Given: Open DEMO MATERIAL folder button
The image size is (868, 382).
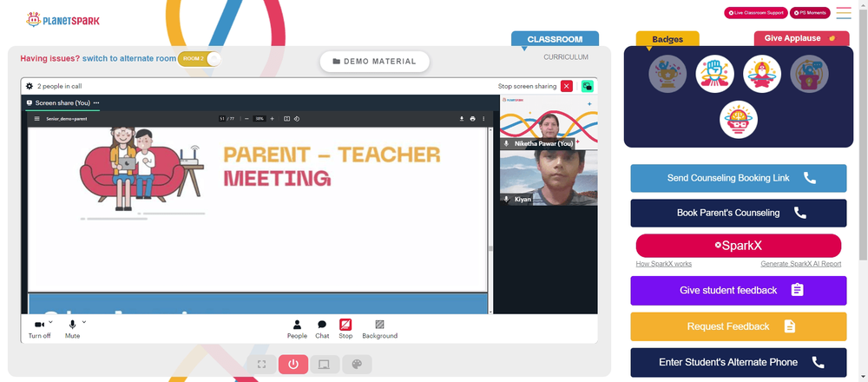Looking at the screenshot, I should click(x=375, y=62).
